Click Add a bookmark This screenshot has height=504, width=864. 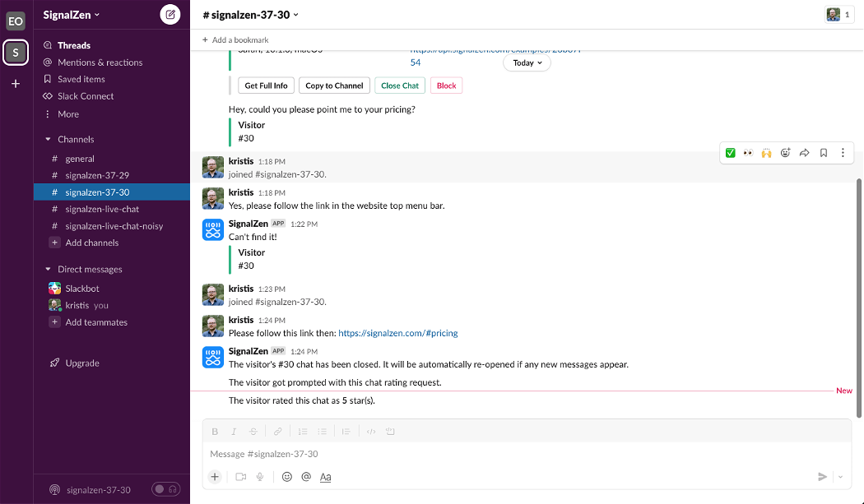pos(235,39)
